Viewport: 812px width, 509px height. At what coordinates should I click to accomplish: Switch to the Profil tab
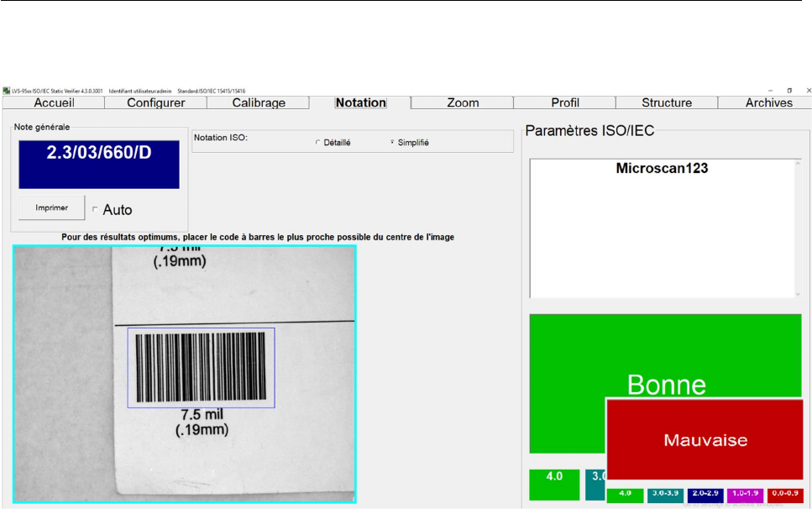pos(564,102)
